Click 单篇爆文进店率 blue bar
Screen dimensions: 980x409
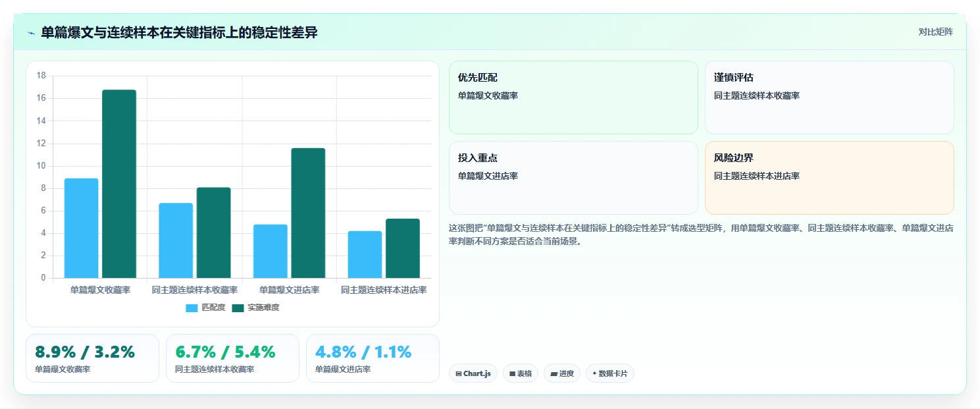click(271, 251)
